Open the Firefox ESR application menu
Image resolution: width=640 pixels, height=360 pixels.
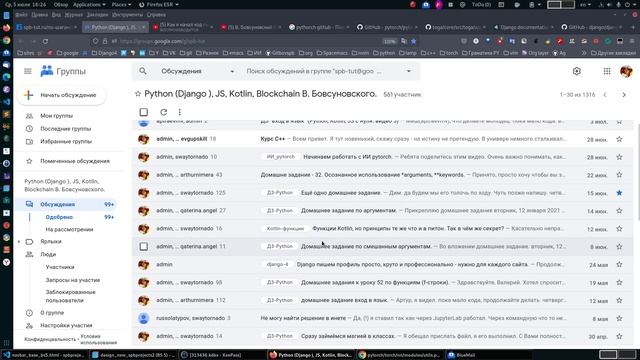tap(159, 4)
